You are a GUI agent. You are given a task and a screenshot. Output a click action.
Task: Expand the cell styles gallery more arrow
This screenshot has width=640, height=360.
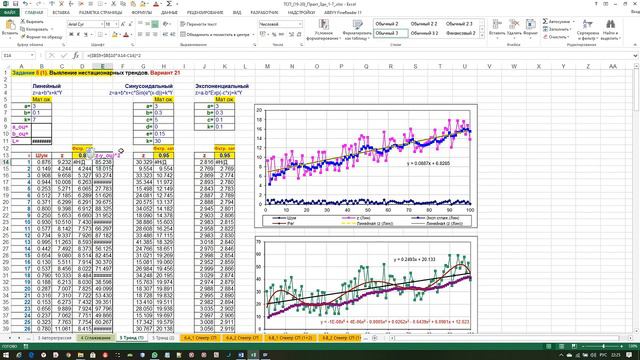click(x=482, y=36)
